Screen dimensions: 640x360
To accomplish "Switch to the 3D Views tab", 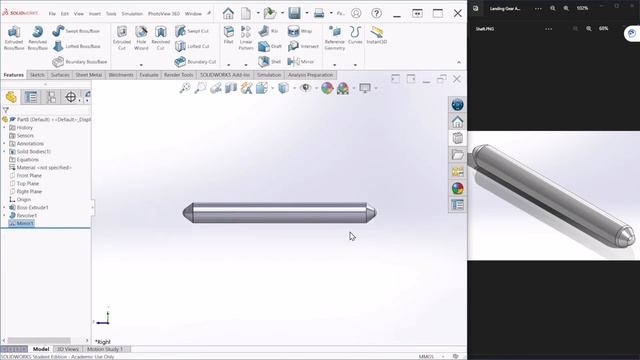I will pos(68,349).
